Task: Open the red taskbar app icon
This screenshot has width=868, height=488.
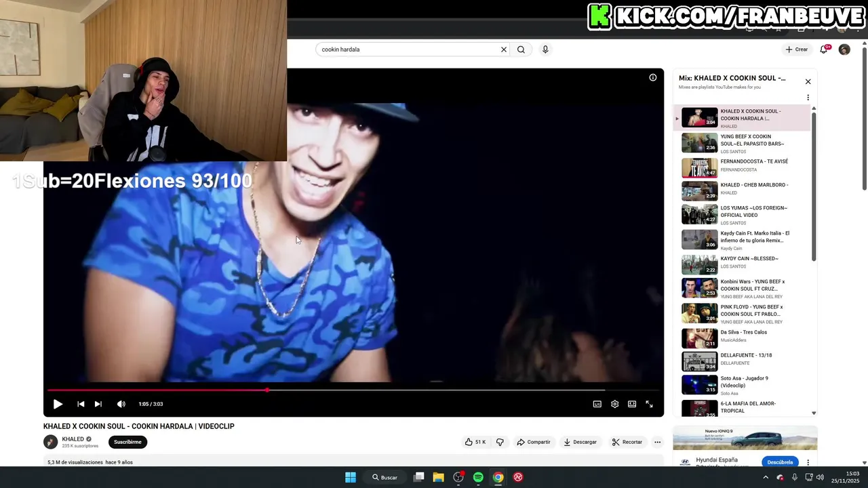Action: click(x=518, y=477)
